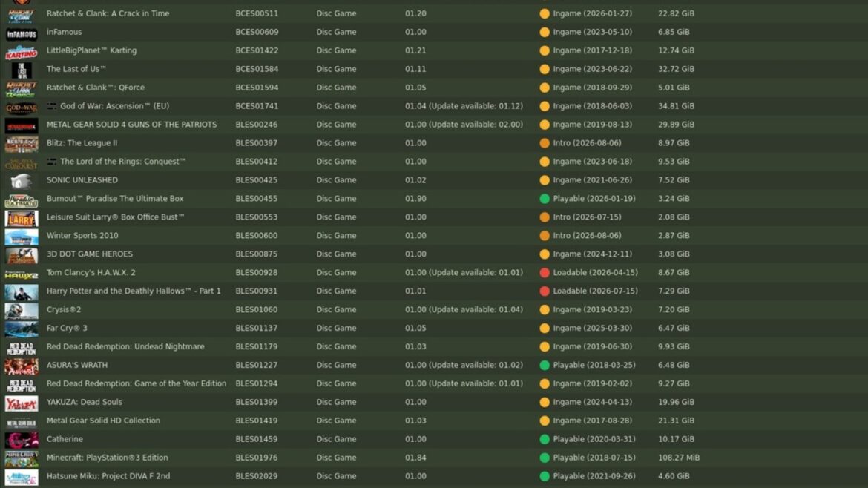Select the title 'Ratchet & Clank: A Crack in Time'

pyautogui.click(x=108, y=13)
